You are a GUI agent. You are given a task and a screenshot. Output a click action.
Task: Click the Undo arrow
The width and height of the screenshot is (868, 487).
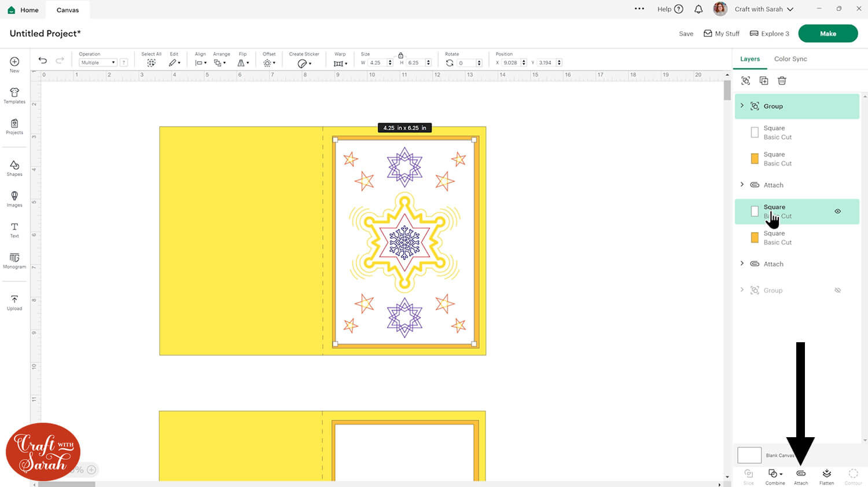pyautogui.click(x=43, y=61)
